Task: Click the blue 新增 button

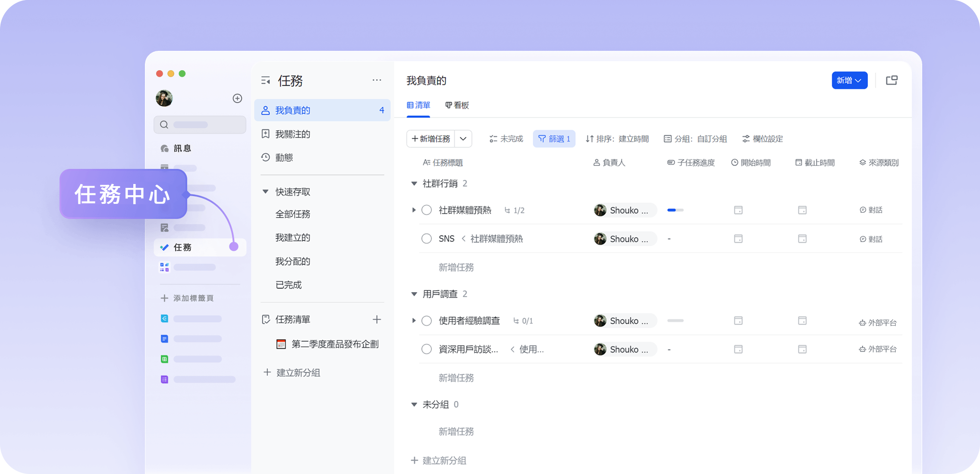Action: [849, 81]
